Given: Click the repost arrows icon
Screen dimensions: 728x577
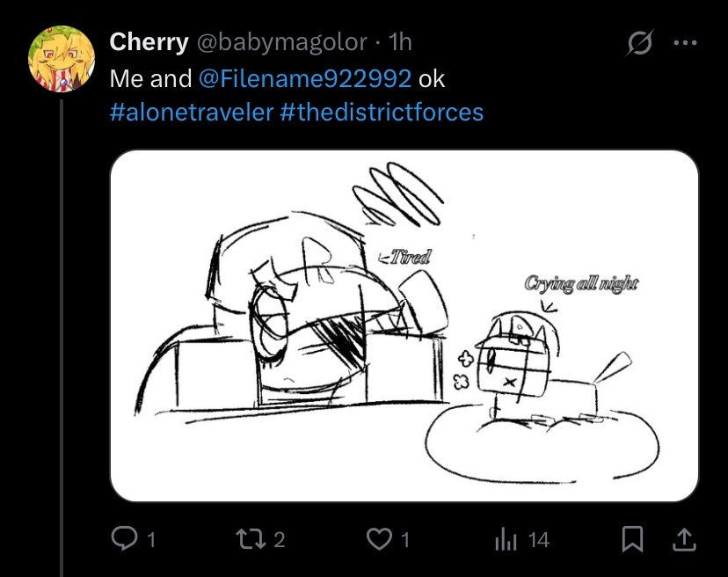Looking at the screenshot, I should 251,539.
